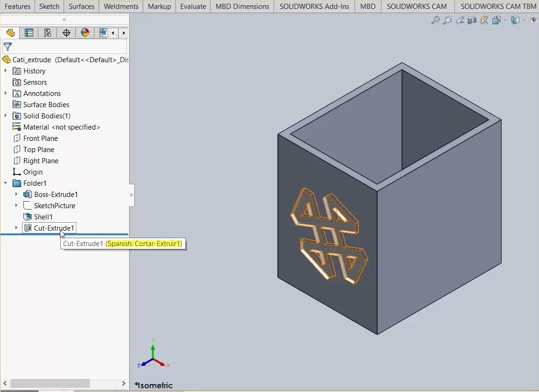Click the feature tree horizontal scrollbar
The image size is (539, 392).
50,383
